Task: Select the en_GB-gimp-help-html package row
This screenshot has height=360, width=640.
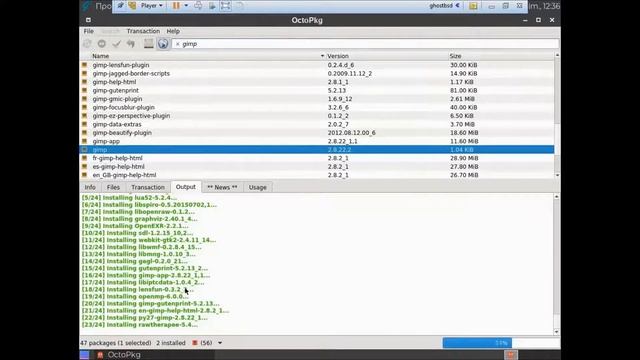Action: tap(317, 175)
